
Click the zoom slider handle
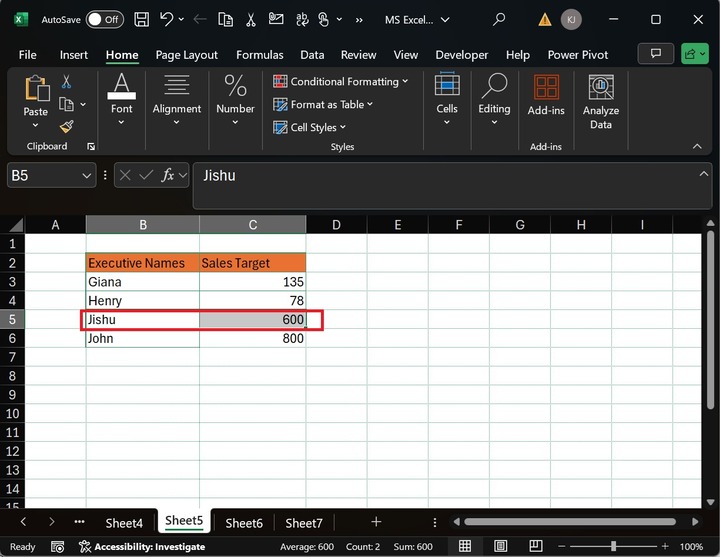pos(613,546)
